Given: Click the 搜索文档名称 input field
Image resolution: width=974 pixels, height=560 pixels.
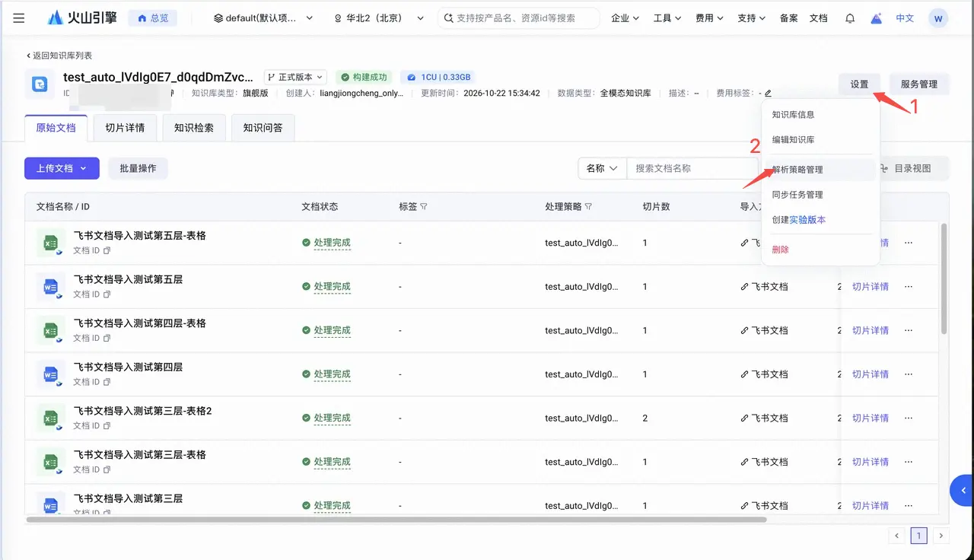Looking at the screenshot, I should tap(692, 168).
